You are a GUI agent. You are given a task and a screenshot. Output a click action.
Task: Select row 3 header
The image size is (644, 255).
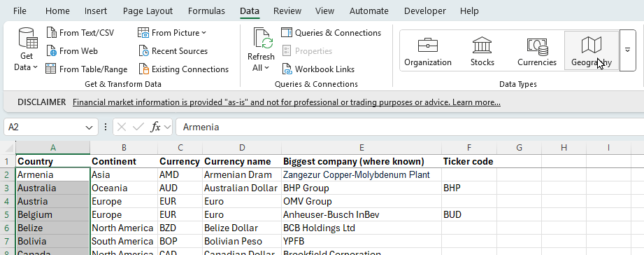pyautogui.click(x=8, y=188)
